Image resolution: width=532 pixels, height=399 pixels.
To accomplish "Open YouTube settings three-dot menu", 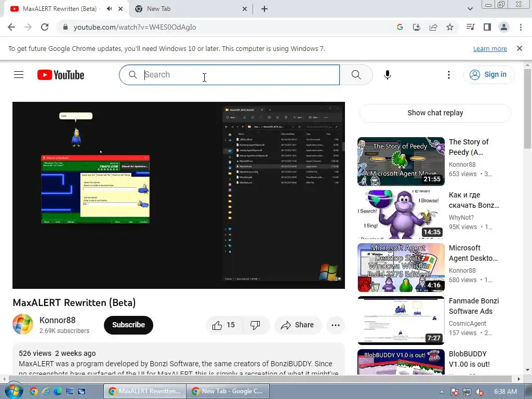I will point(449,75).
